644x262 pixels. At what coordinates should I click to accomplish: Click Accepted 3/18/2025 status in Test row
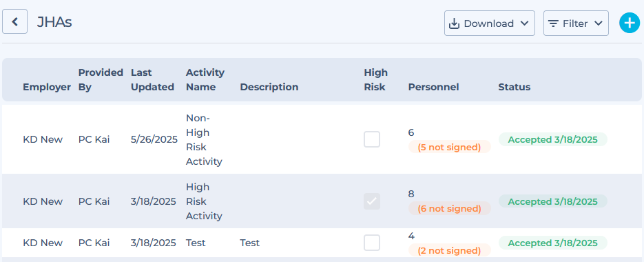point(553,243)
